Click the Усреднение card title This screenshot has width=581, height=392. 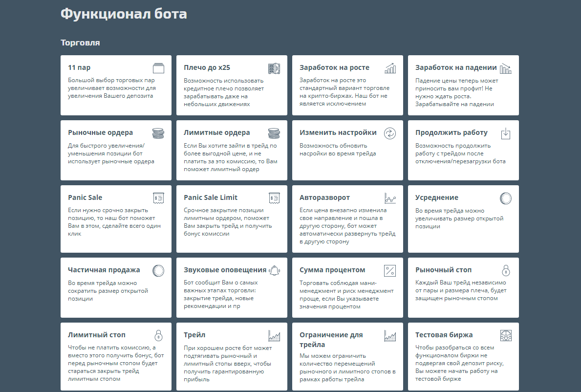436,197
